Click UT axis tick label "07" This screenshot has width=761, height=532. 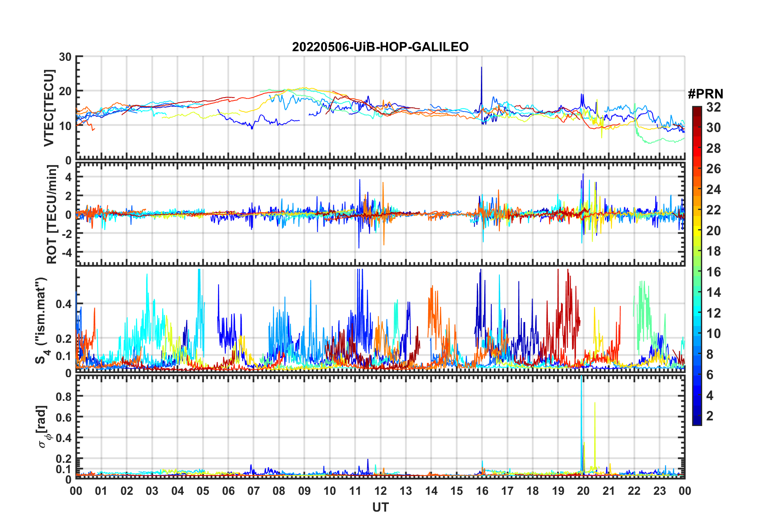(254, 491)
